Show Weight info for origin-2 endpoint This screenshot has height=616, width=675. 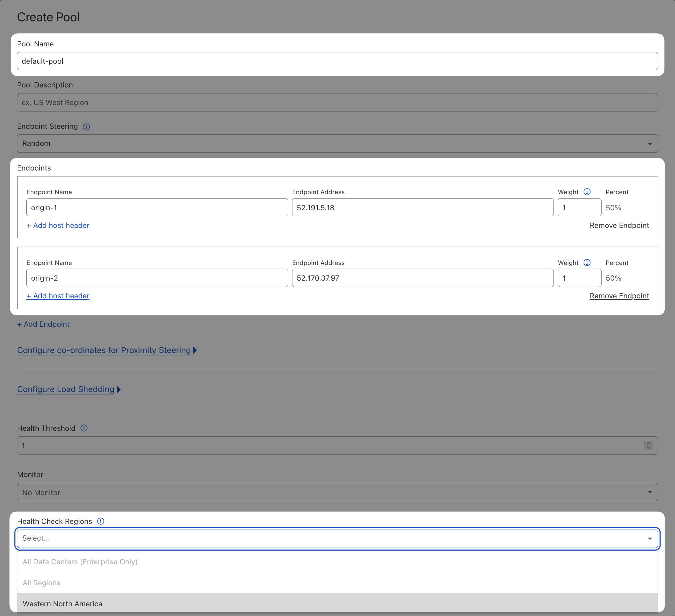tap(587, 262)
